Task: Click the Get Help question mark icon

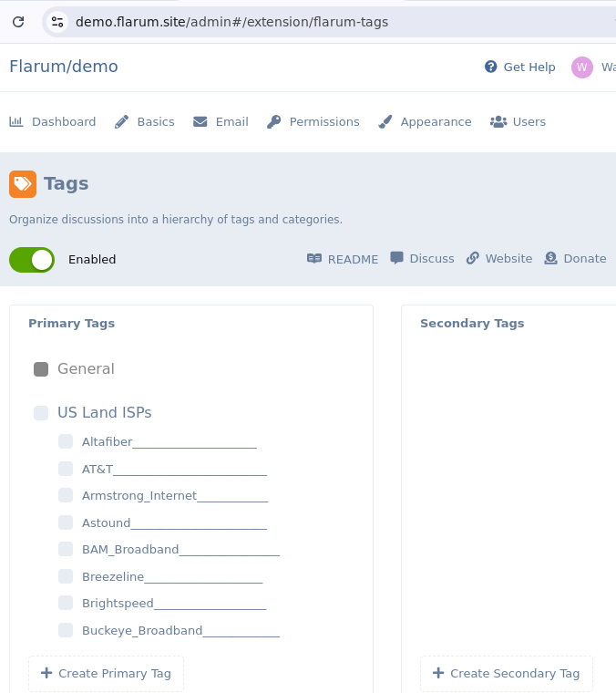Action: click(490, 67)
